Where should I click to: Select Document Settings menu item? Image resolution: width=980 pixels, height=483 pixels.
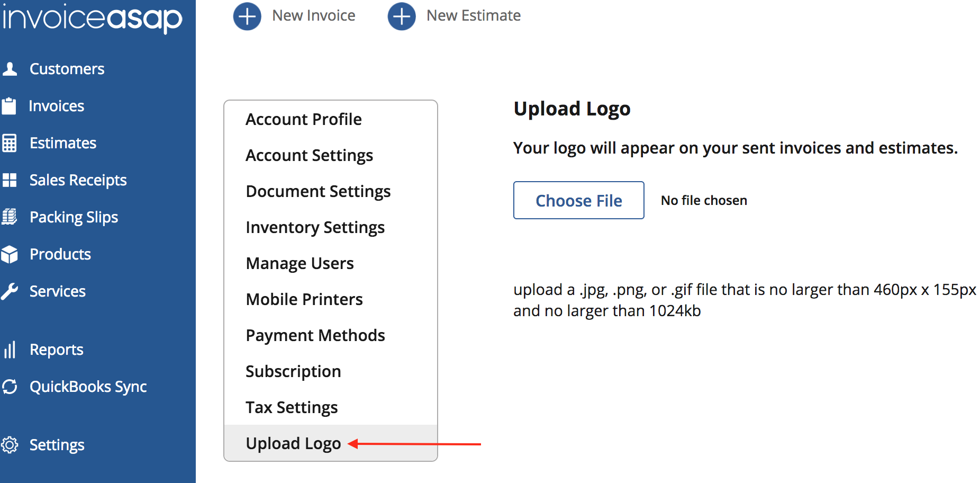click(x=318, y=191)
